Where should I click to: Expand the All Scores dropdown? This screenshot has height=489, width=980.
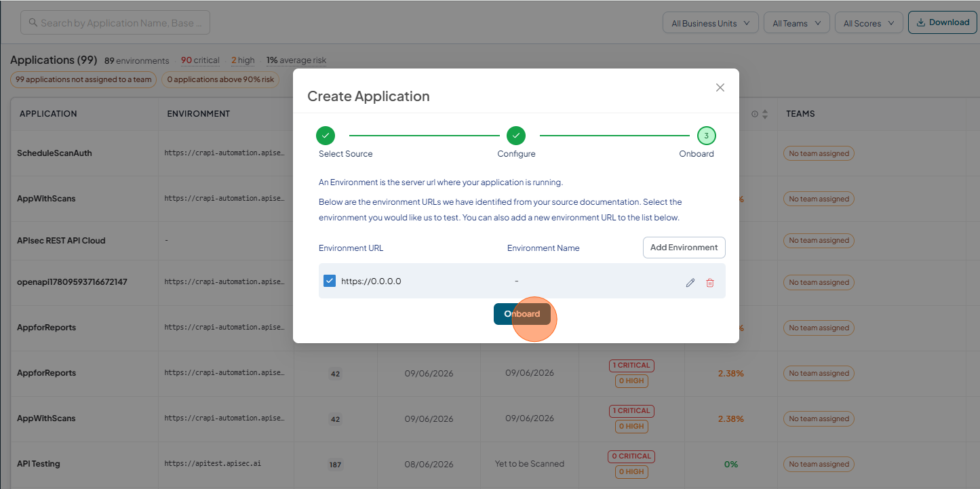tap(869, 23)
